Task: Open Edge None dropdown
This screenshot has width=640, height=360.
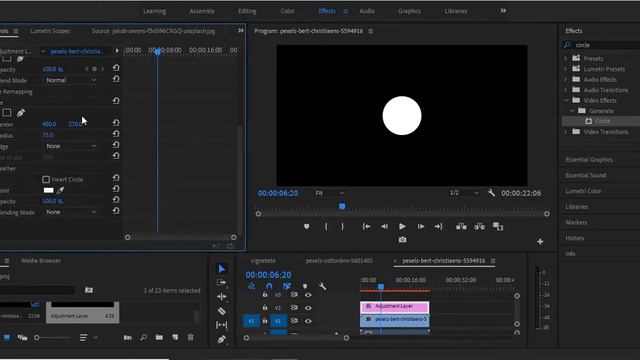Action: pyautogui.click(x=70, y=146)
